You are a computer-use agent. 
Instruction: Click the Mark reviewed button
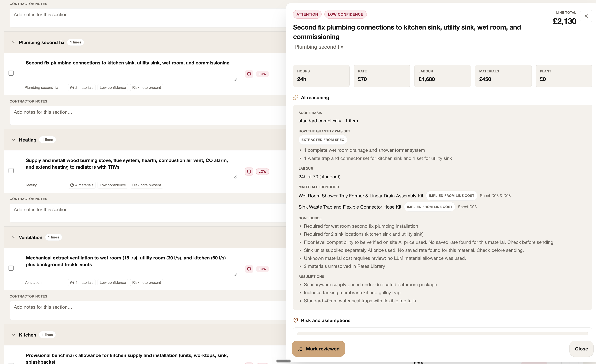click(x=318, y=349)
